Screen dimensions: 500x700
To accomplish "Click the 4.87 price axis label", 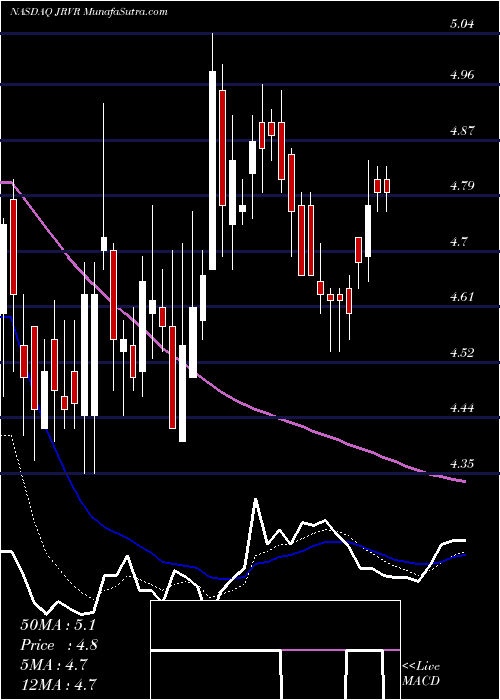I will tap(462, 130).
